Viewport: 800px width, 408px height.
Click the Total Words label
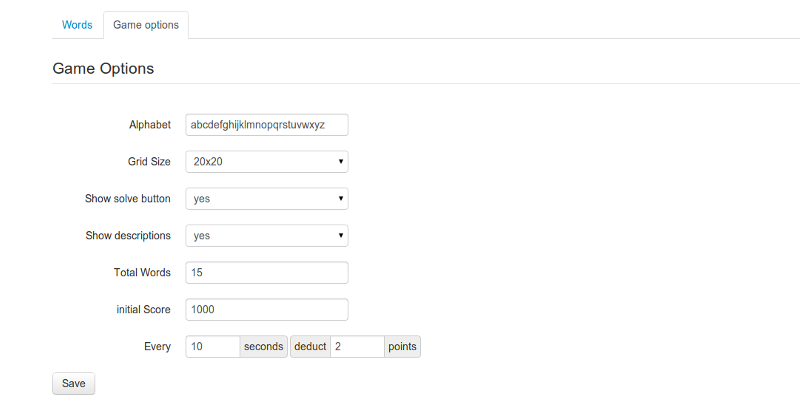(x=142, y=273)
